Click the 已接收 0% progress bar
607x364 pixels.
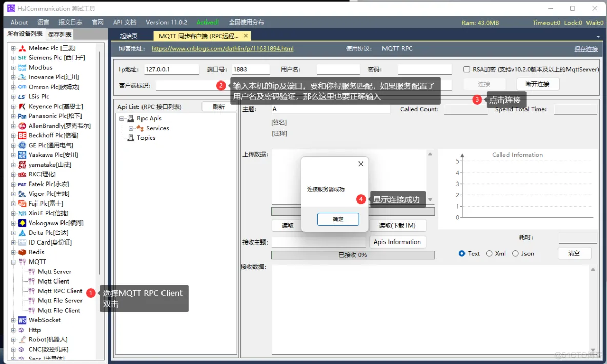click(x=353, y=255)
